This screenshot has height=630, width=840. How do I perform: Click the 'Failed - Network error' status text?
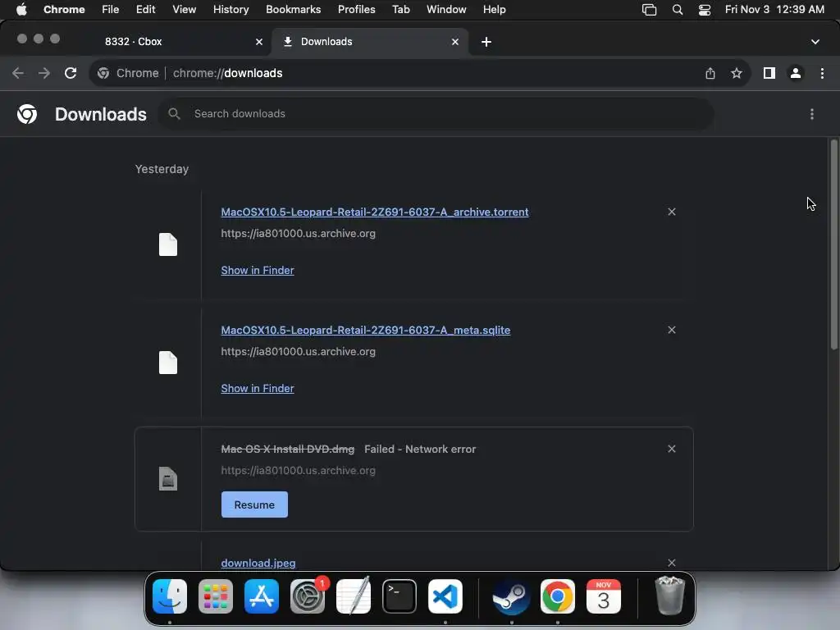(420, 449)
